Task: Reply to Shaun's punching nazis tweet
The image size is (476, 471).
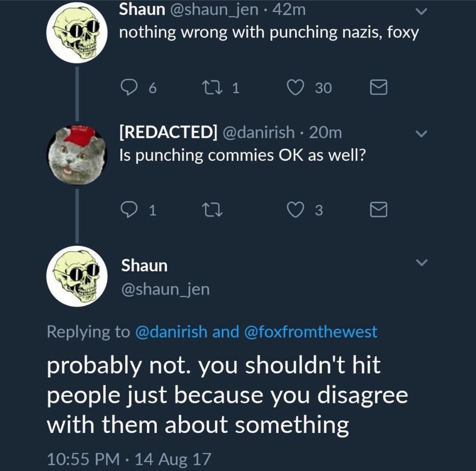Action: click(129, 88)
